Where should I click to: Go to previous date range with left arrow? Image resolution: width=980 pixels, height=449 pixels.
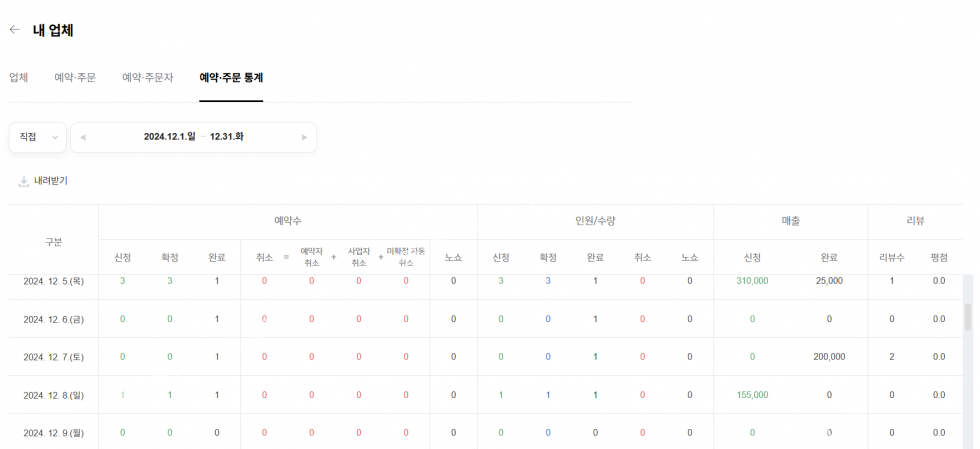click(83, 138)
